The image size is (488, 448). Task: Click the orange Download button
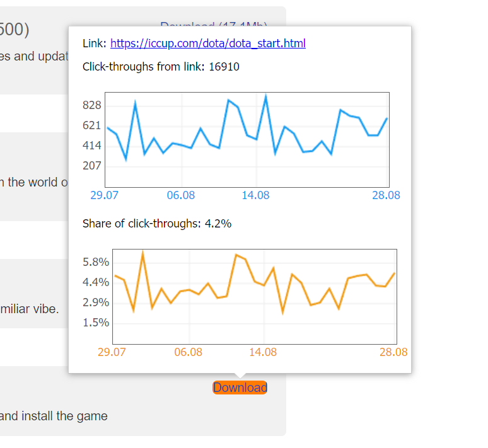(x=240, y=388)
